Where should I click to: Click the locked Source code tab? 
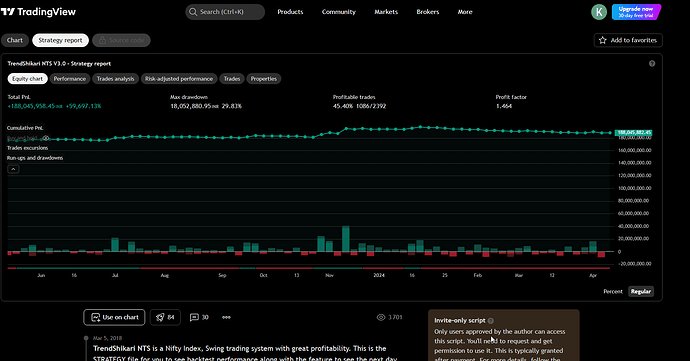[x=121, y=40]
